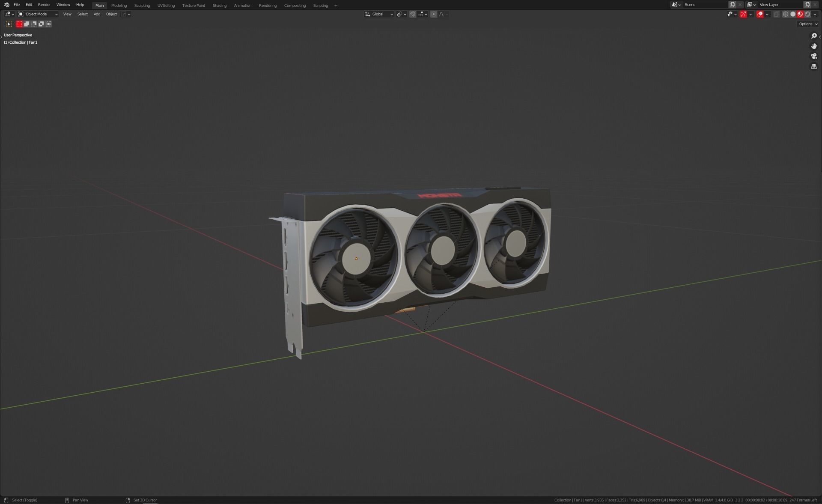Switch to wireframe viewport shading

tap(786, 14)
